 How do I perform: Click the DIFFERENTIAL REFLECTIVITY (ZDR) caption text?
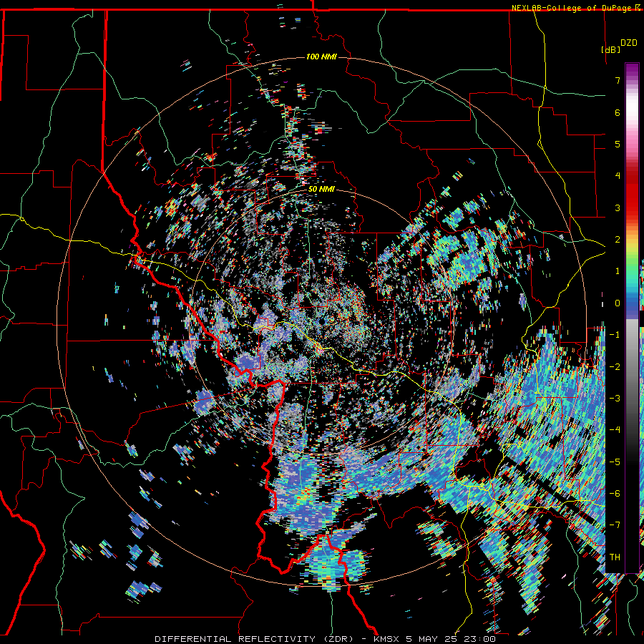coord(254,639)
